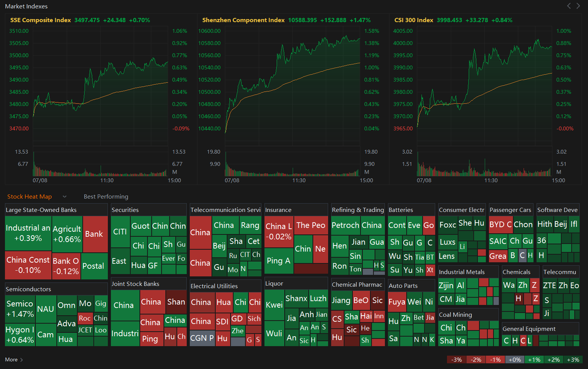
Task: Open the Stock Heat Map dropdown chevron
Action: (64, 197)
